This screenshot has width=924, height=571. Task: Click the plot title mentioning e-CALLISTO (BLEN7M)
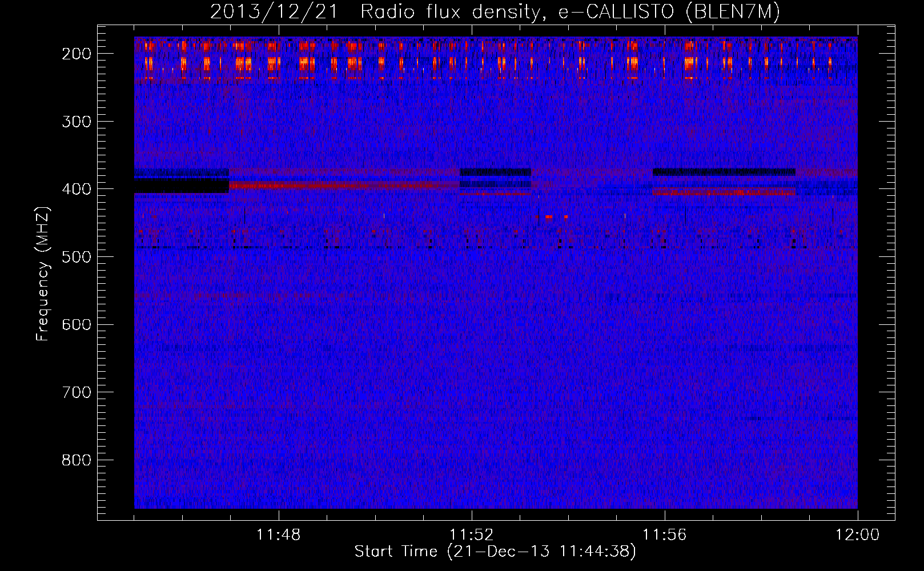pos(495,12)
